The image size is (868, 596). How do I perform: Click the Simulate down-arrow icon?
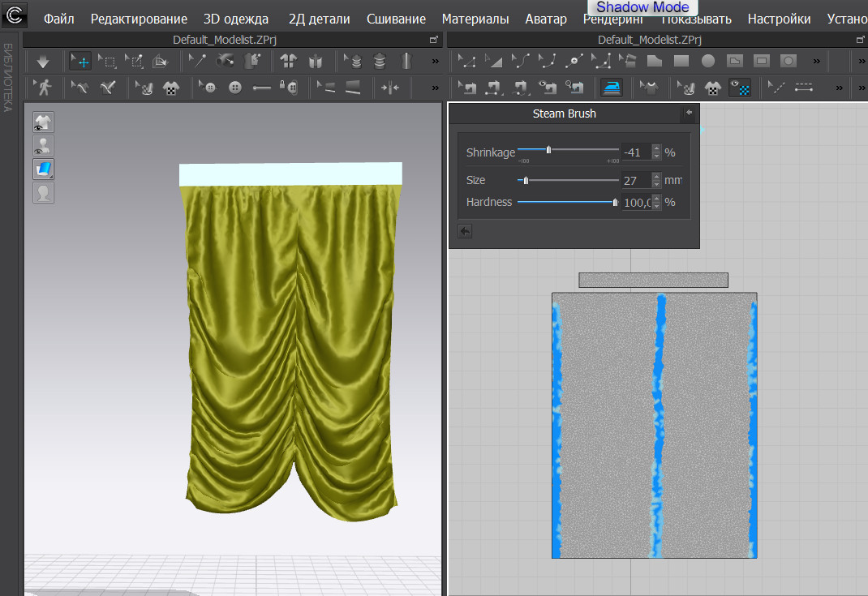[x=43, y=61]
